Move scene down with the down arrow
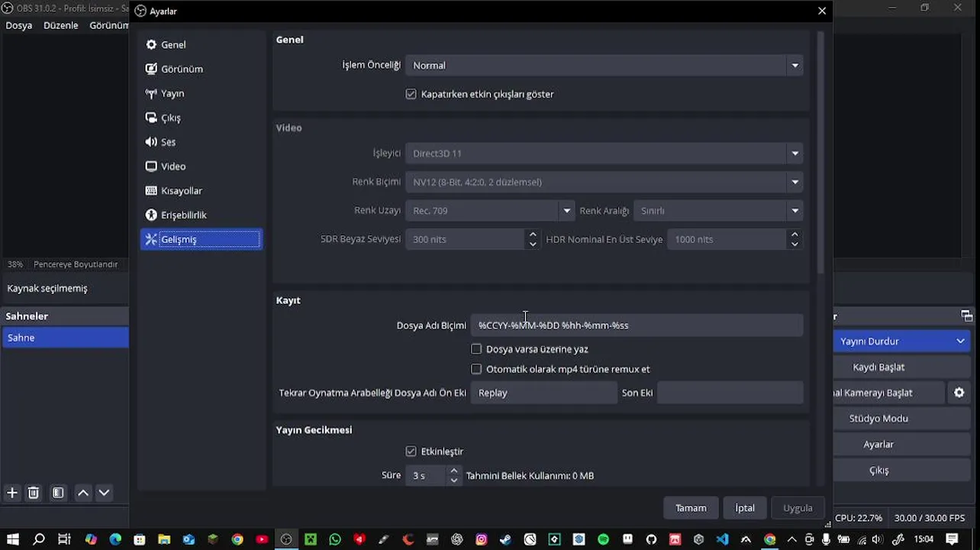Screen dimensions: 980x550 pyautogui.click(x=105, y=493)
